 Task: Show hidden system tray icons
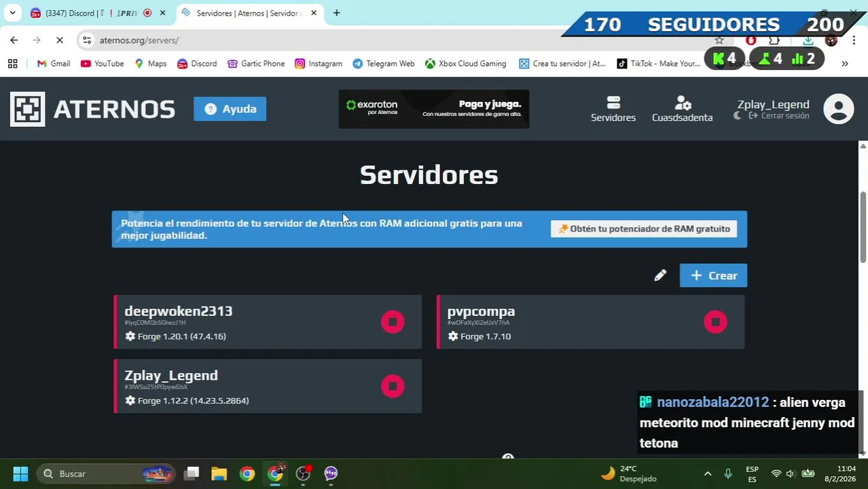click(707, 473)
